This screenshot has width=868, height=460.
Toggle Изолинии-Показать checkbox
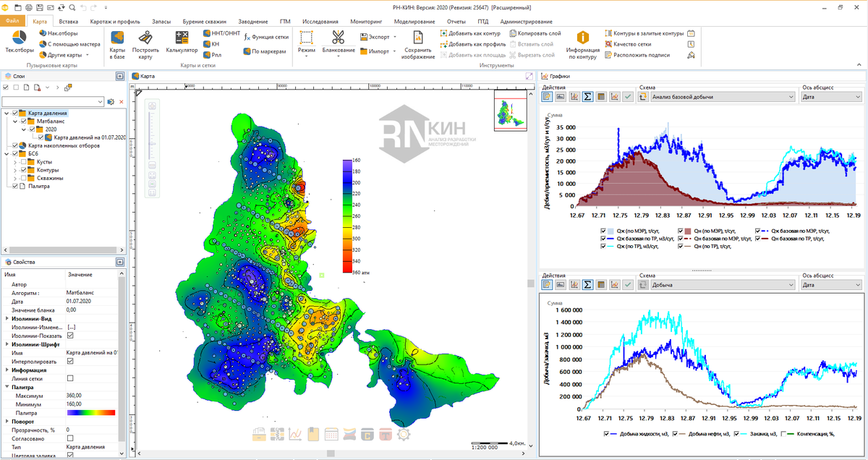(x=70, y=336)
